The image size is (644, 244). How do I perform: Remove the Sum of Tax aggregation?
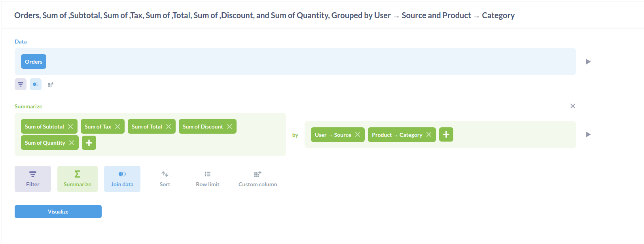click(117, 126)
